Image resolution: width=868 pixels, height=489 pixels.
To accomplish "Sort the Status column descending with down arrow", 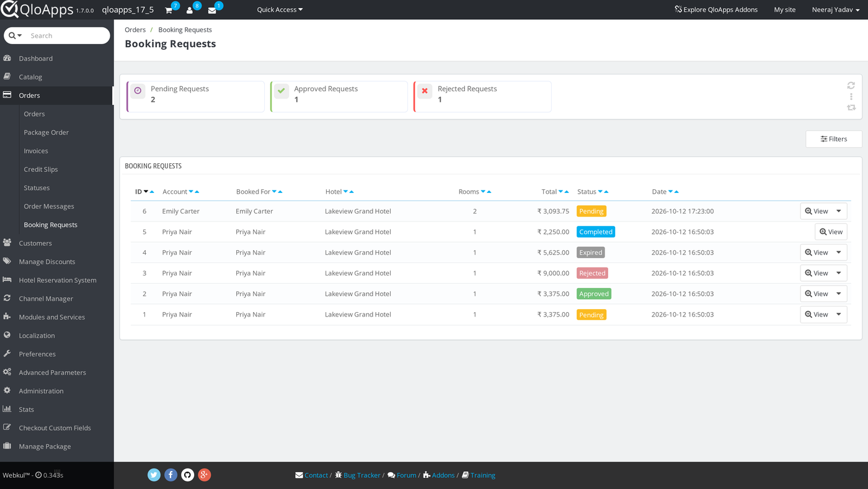I will 600,192.
